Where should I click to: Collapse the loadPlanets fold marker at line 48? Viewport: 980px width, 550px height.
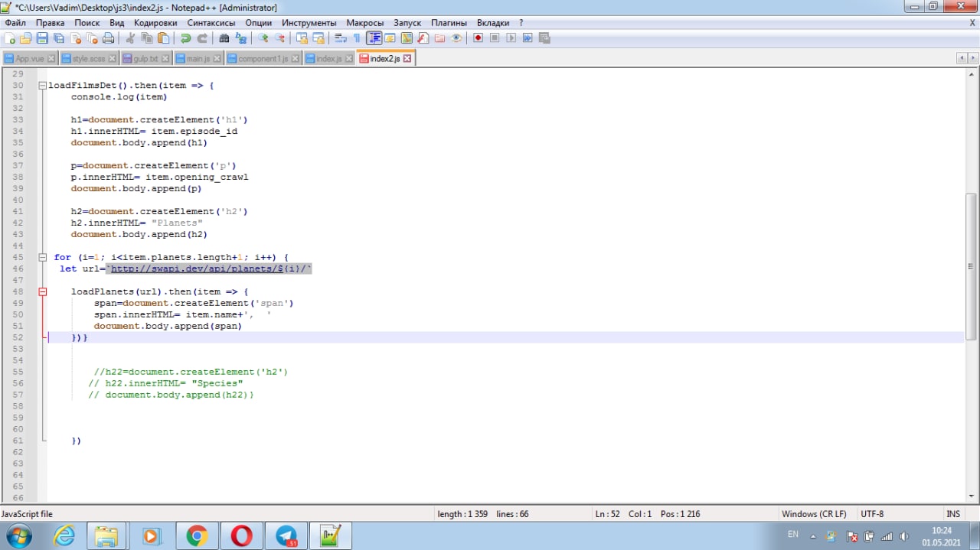pyautogui.click(x=43, y=292)
